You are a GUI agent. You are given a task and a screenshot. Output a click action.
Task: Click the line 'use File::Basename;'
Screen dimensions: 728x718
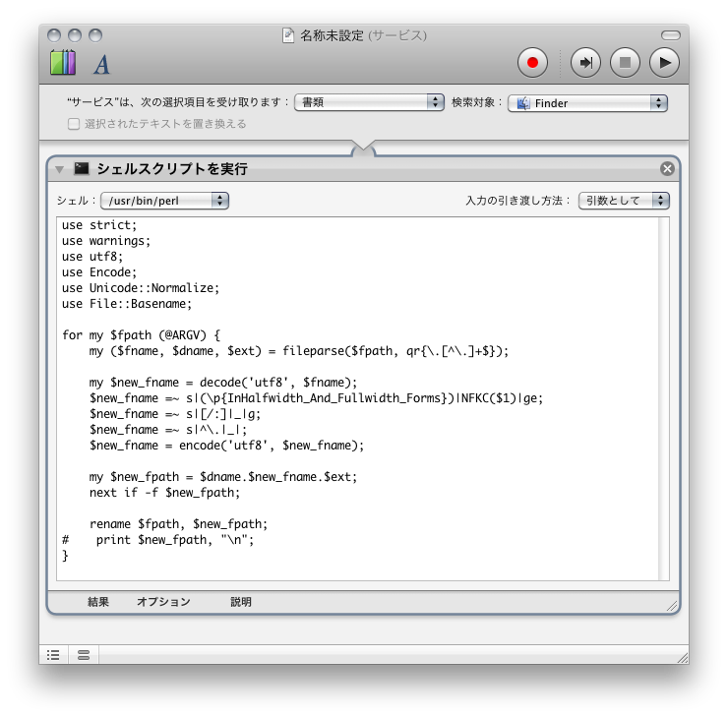[126, 304]
